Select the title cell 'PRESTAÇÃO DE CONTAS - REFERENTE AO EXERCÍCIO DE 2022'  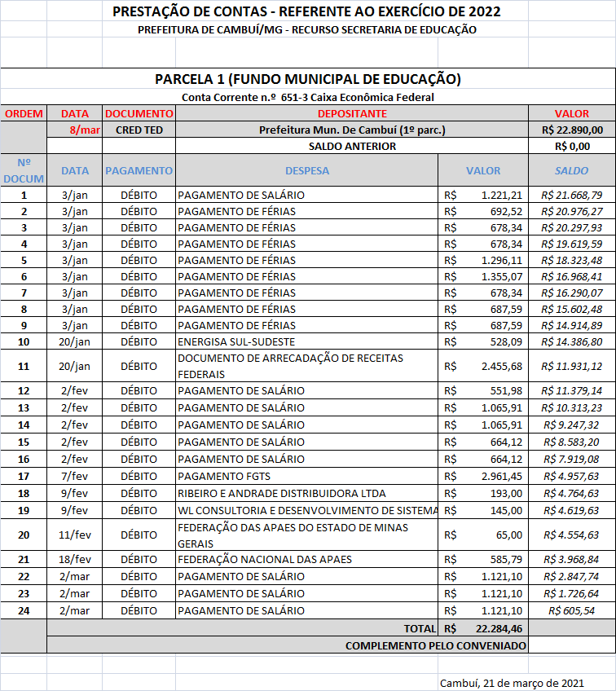pos(306,11)
